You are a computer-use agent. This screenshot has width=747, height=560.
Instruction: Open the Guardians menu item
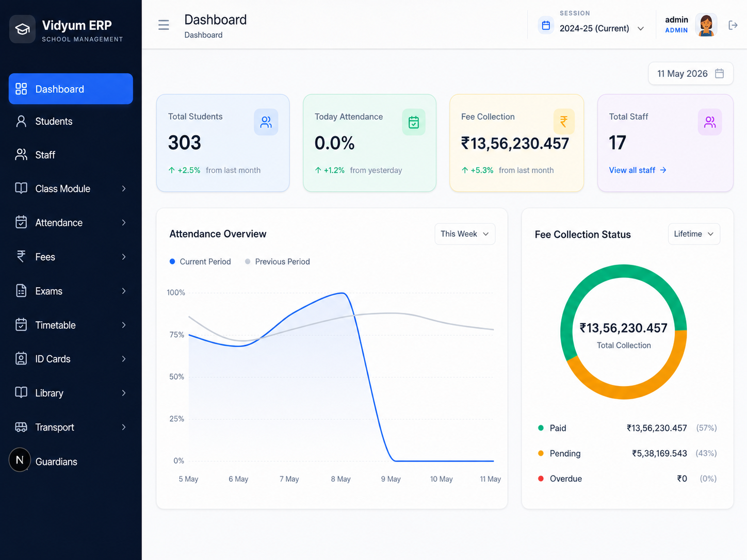[71, 462]
